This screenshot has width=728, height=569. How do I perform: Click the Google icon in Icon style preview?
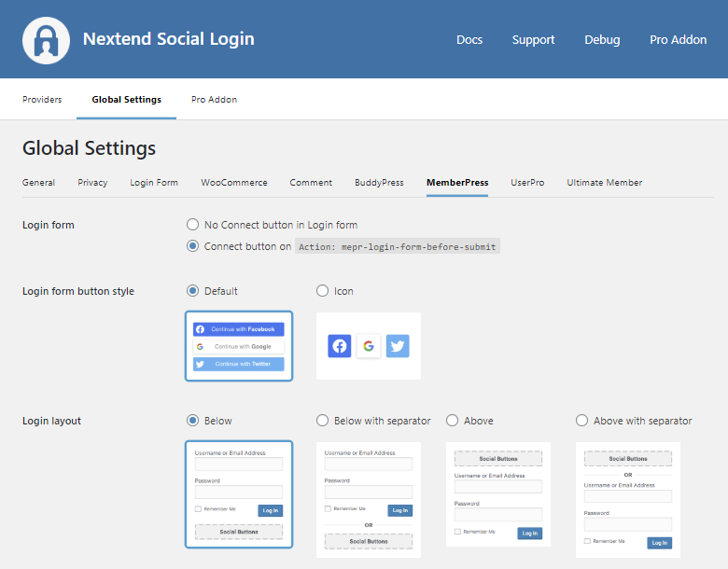click(x=369, y=346)
